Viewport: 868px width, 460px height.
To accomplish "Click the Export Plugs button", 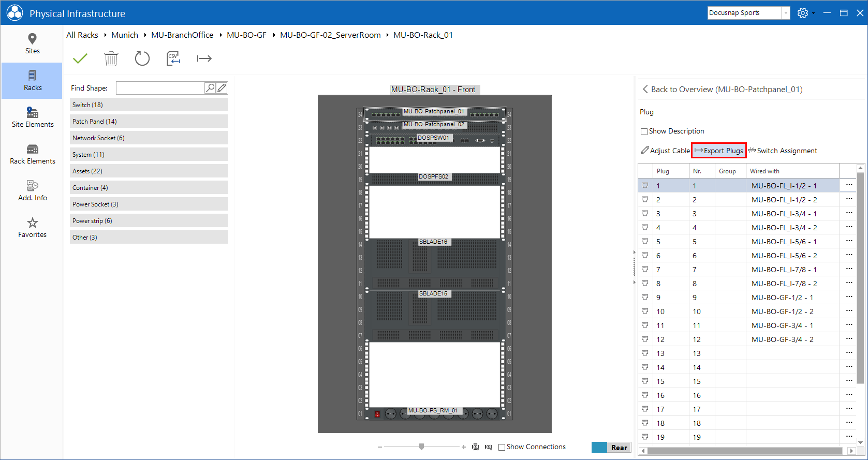I will point(719,151).
